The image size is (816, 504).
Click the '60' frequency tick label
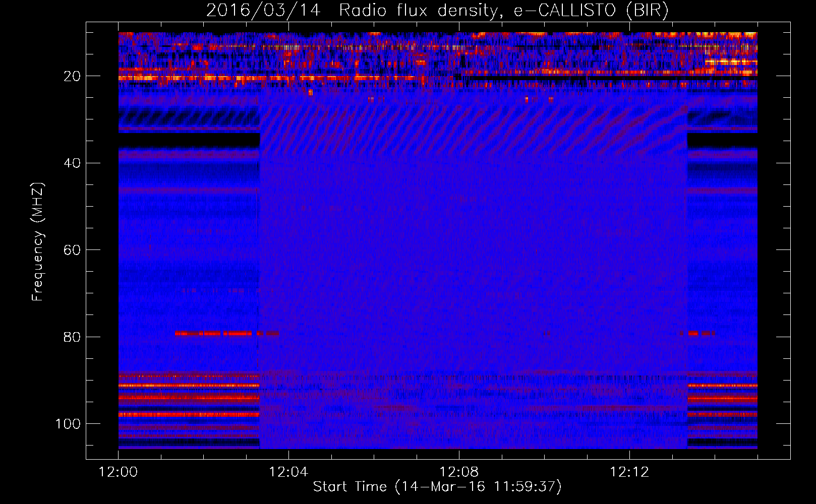[x=72, y=250]
